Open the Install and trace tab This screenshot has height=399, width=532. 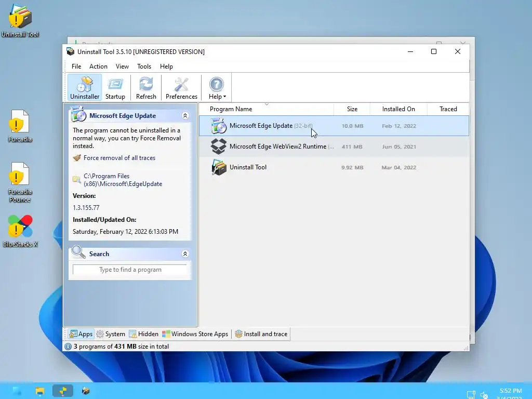point(261,334)
